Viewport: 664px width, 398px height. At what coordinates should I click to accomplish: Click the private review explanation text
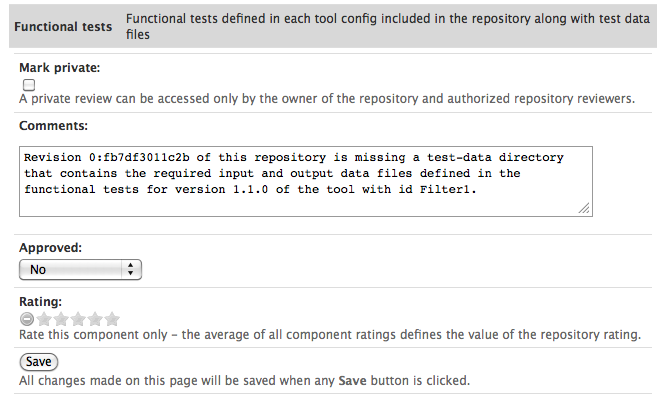click(327, 99)
